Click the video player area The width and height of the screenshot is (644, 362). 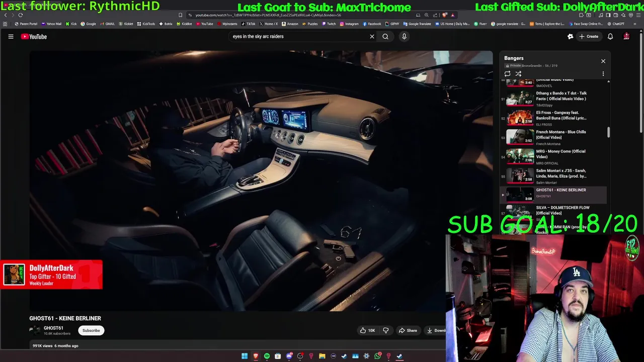pyautogui.click(x=261, y=180)
